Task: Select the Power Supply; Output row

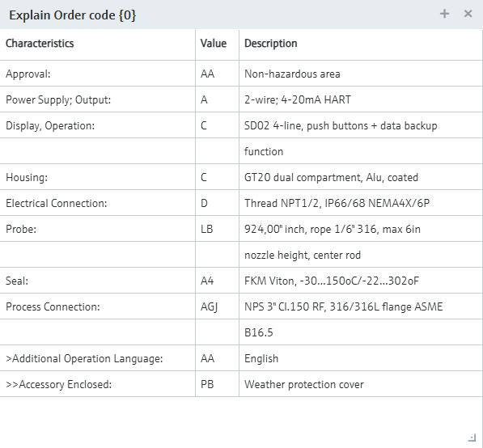Action: [x=241, y=99]
